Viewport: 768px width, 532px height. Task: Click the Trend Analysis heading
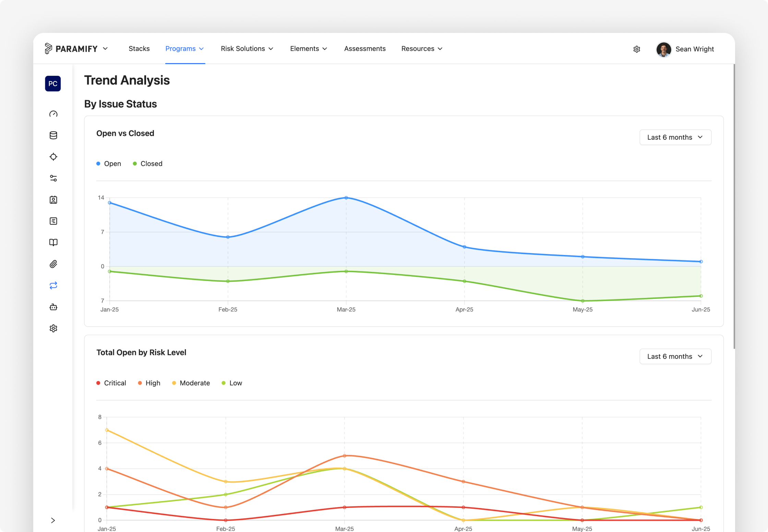pyautogui.click(x=127, y=80)
